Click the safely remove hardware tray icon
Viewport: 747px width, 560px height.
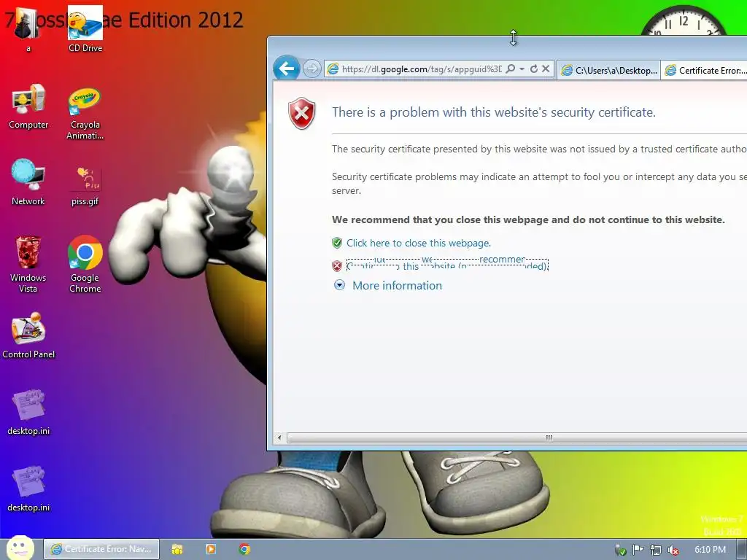[x=620, y=550]
